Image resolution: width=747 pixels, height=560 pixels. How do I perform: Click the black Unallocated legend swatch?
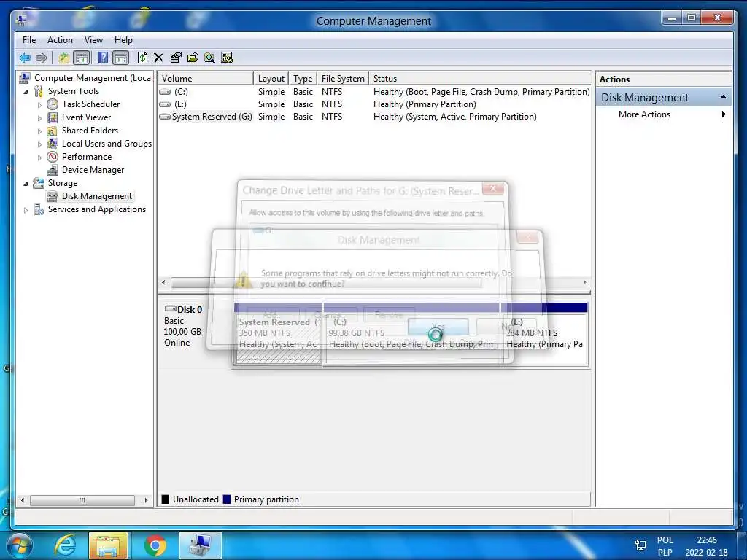166,499
